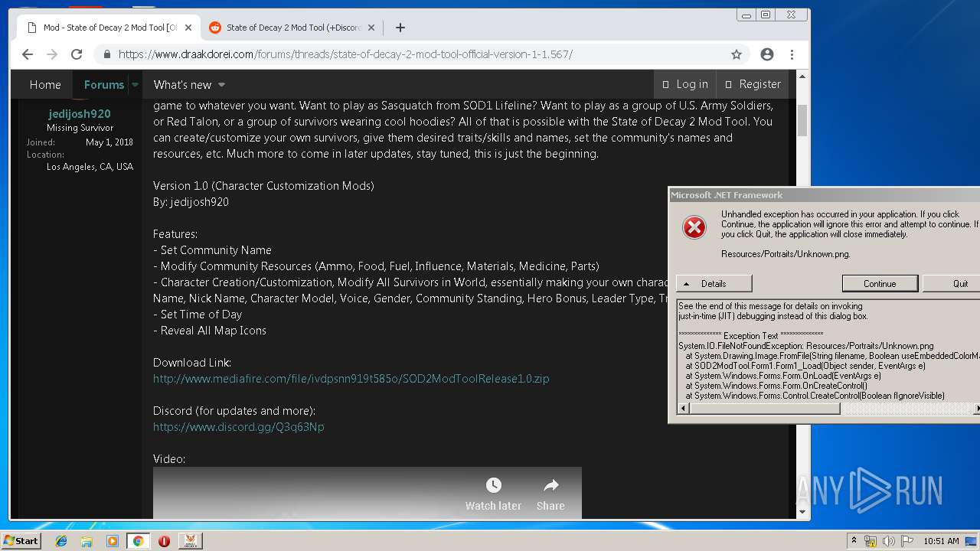The height and width of the screenshot is (551, 980).
Task: Switch to the SOD2 Mod Tool taskbar button
Action: pyautogui.click(x=190, y=541)
